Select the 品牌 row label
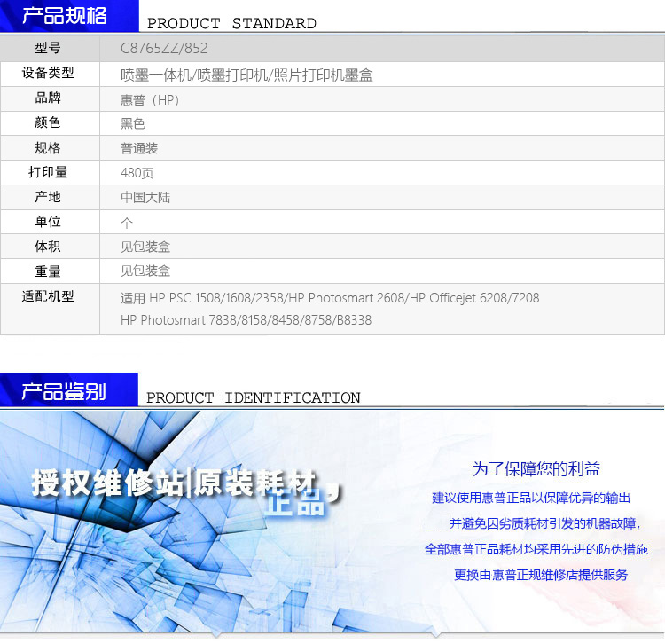The image size is (665, 644). (48, 98)
